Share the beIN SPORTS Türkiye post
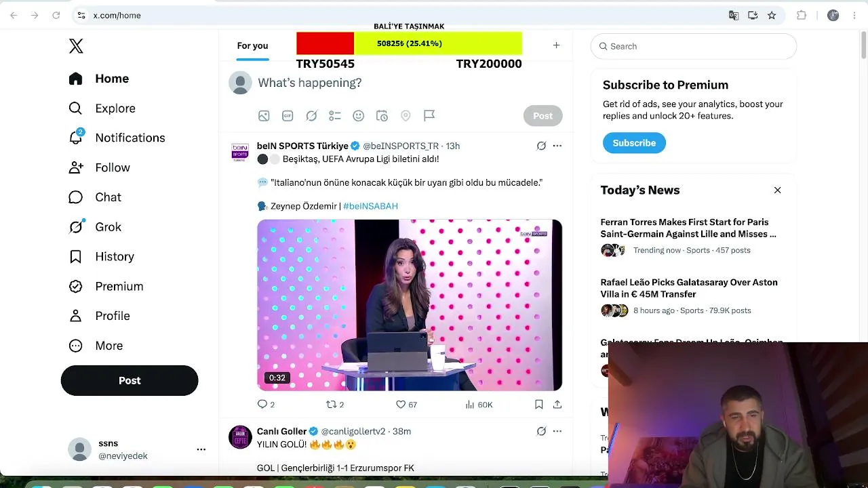 557,405
